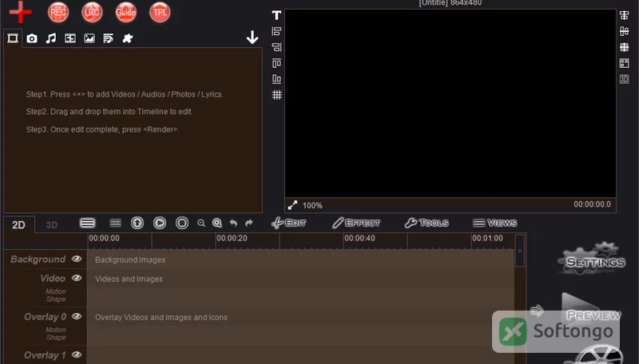This screenshot has height=364, width=639.
Task: Open the REC record button
Action: [58, 12]
